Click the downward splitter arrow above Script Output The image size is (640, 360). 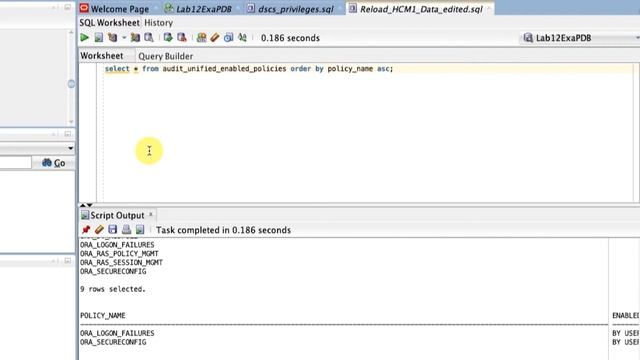89,205
